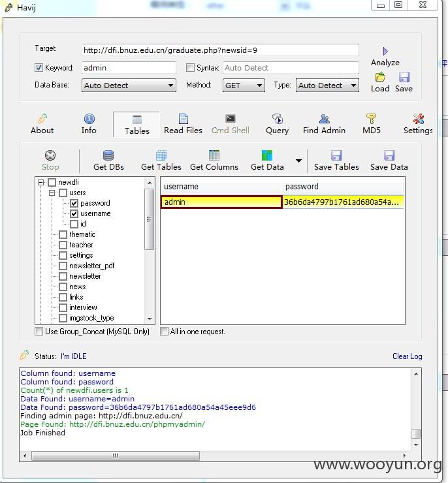
Task: Select the admin username cell
Action: [221, 202]
